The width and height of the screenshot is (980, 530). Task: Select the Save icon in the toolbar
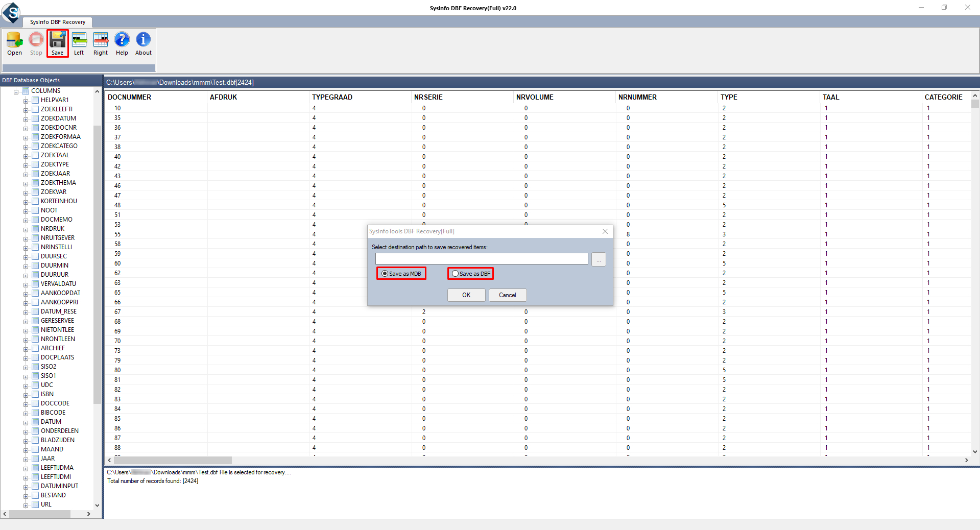click(x=57, y=43)
